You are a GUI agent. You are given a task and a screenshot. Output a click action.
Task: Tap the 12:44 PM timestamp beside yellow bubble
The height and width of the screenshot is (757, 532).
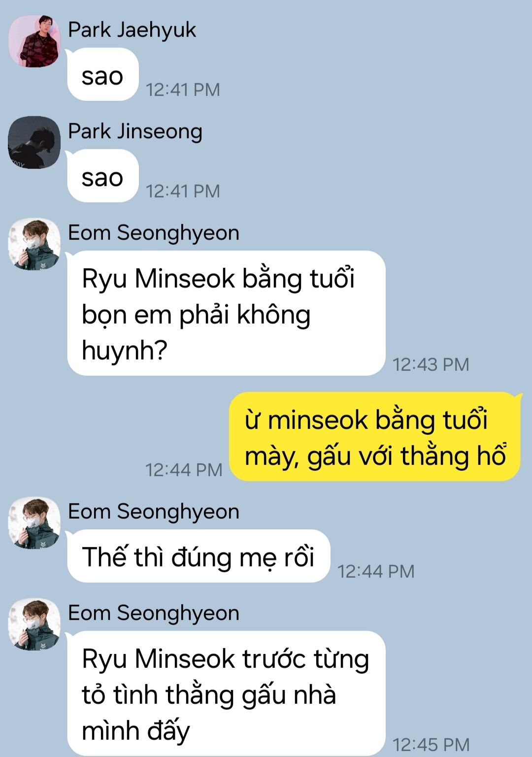[x=184, y=470]
